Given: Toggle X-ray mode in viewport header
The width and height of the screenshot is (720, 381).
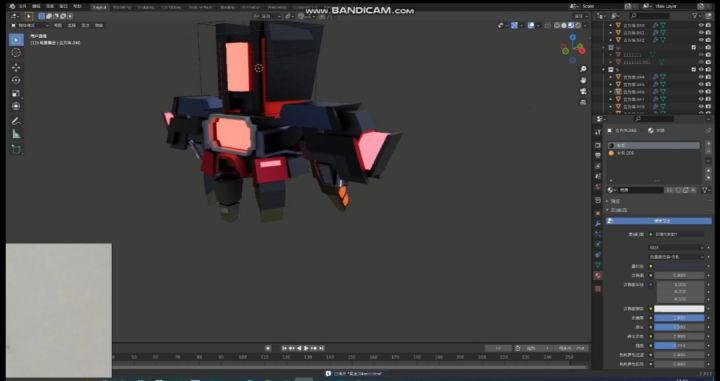Looking at the screenshot, I should tap(547, 25).
